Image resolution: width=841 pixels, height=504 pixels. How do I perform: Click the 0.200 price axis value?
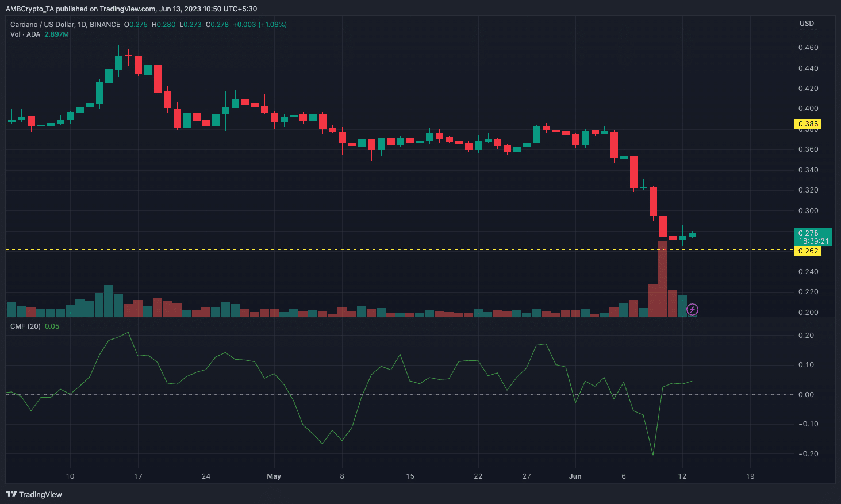[808, 313]
